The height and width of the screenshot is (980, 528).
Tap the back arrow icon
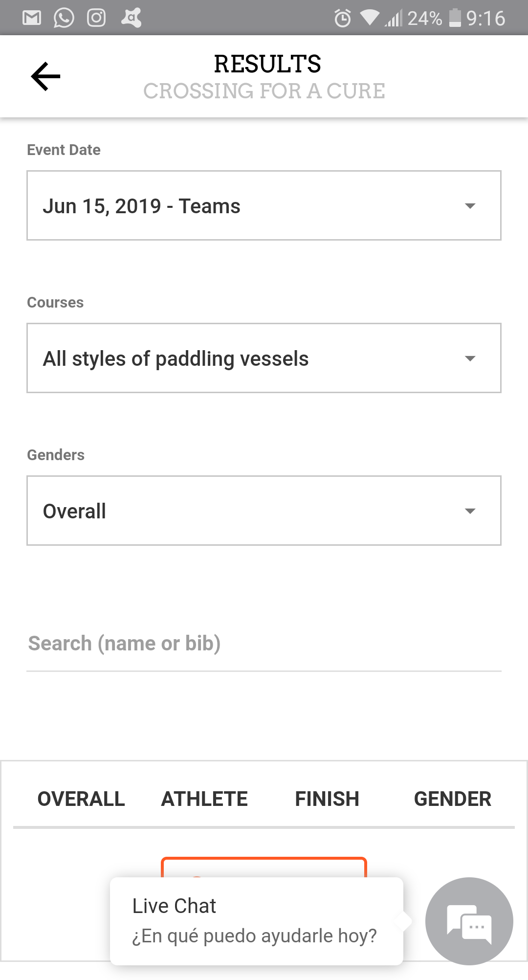click(45, 76)
